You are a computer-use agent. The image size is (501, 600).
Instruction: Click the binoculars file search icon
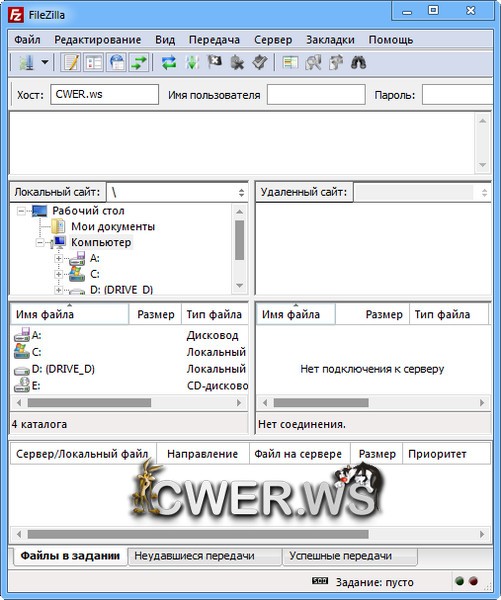pos(359,62)
